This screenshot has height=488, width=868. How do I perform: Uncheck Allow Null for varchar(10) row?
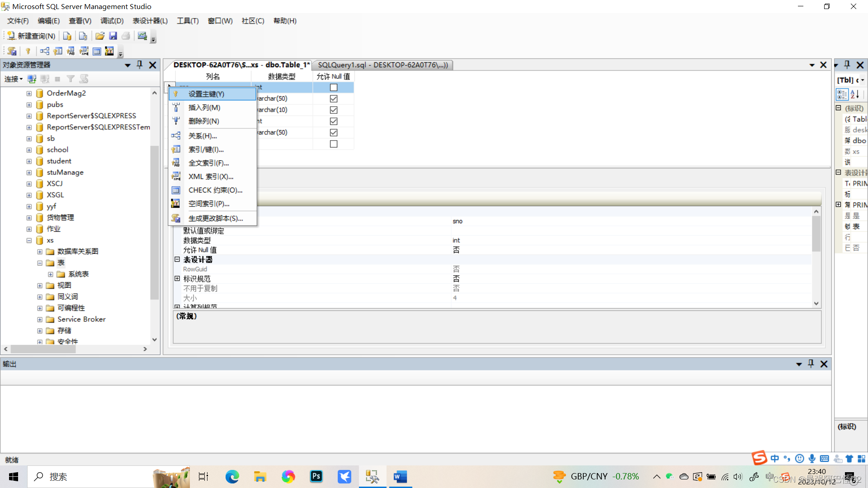click(334, 110)
